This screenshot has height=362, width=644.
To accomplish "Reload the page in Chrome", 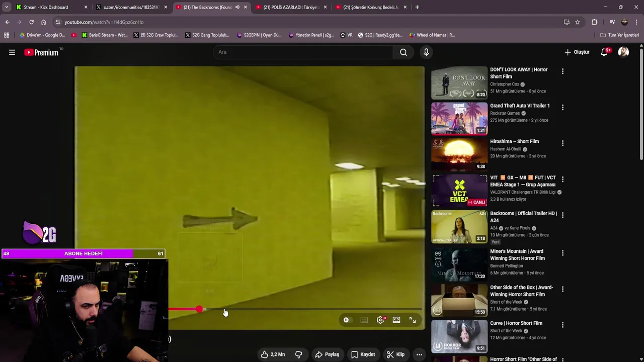I will coord(31,22).
